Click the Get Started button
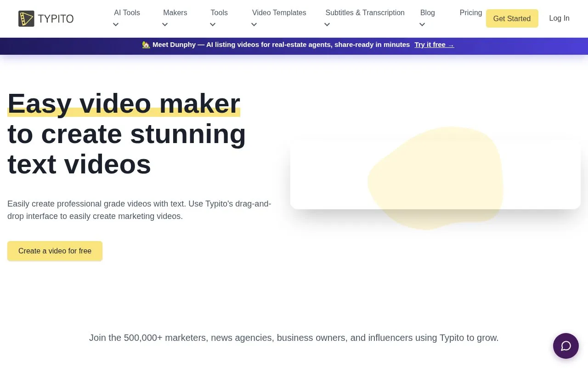Screen dimensions: 588x368 (x=512, y=18)
